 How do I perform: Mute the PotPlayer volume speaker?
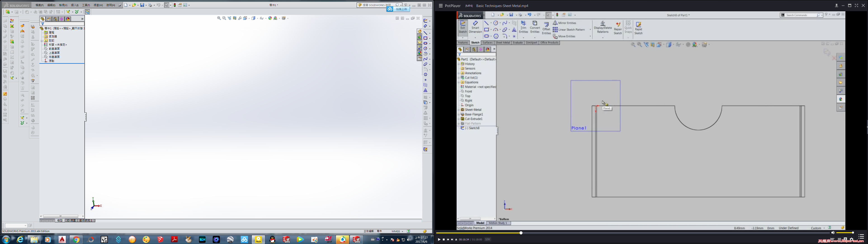point(833,232)
